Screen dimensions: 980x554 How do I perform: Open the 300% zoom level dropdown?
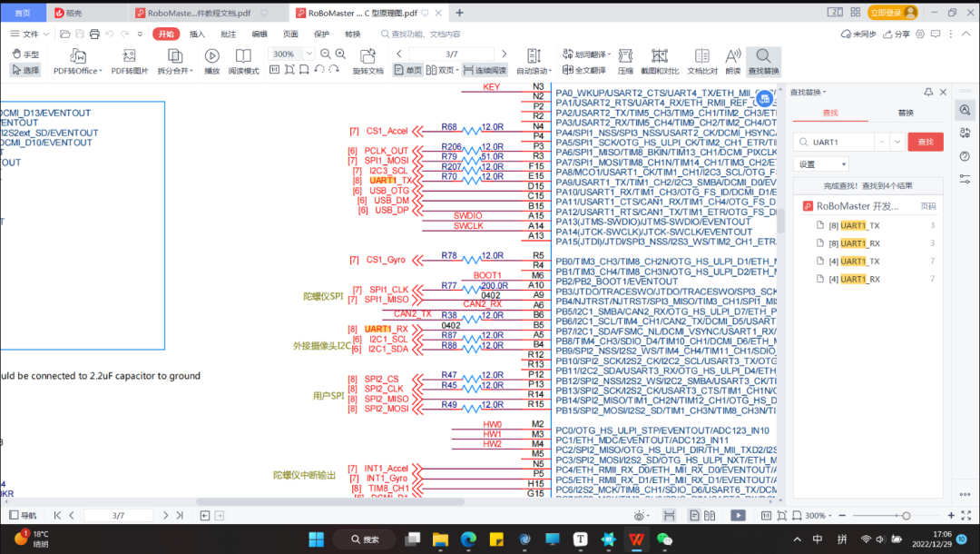[308, 54]
